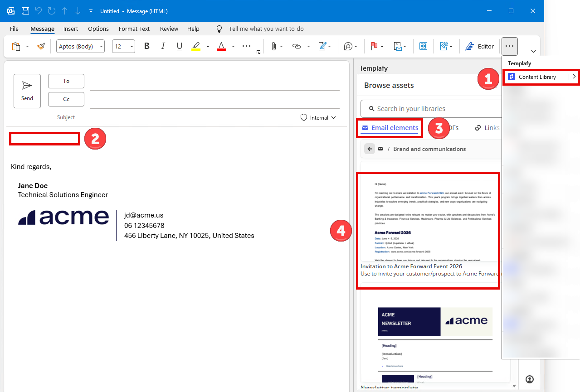Send the email message
The image size is (580, 392).
(27, 91)
